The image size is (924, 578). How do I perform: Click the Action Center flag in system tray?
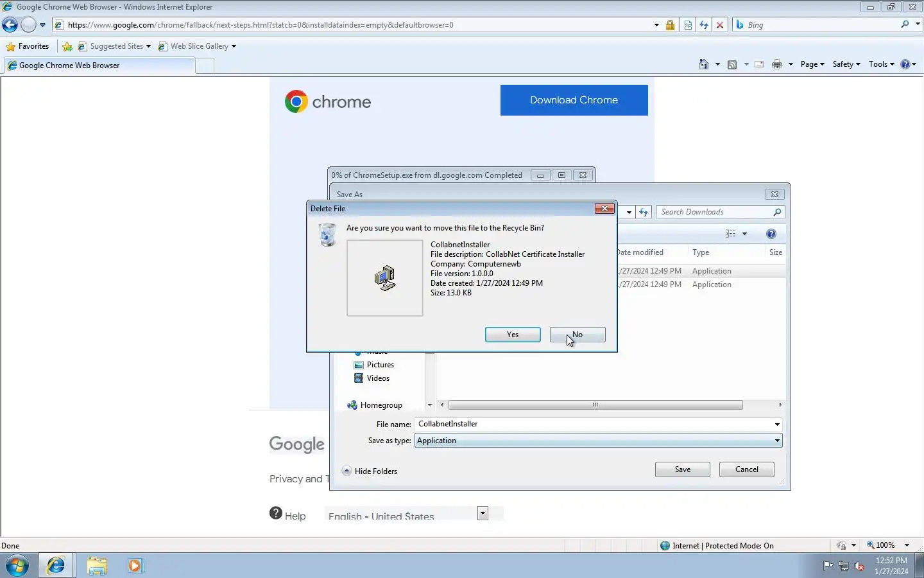coord(828,566)
